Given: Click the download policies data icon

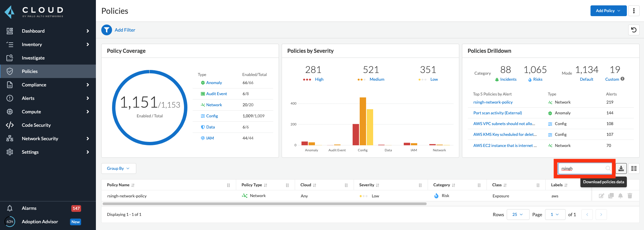Looking at the screenshot, I should (x=621, y=168).
